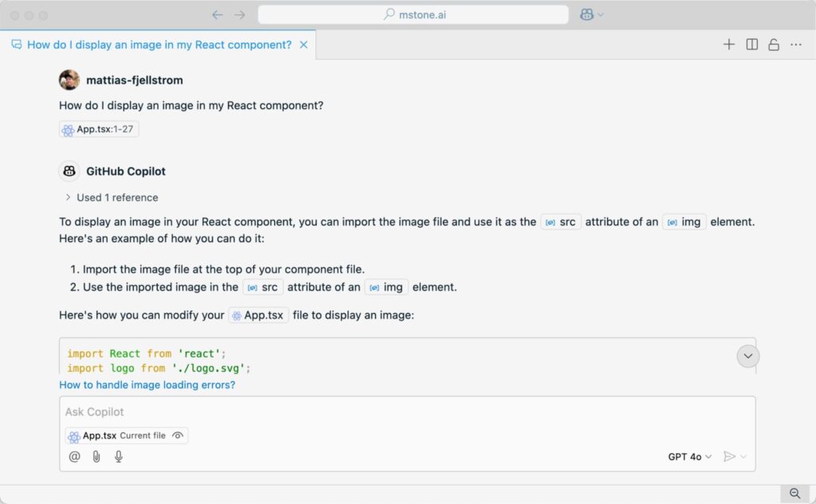
Task: Collapse the code block with the chevron
Action: [x=747, y=356]
